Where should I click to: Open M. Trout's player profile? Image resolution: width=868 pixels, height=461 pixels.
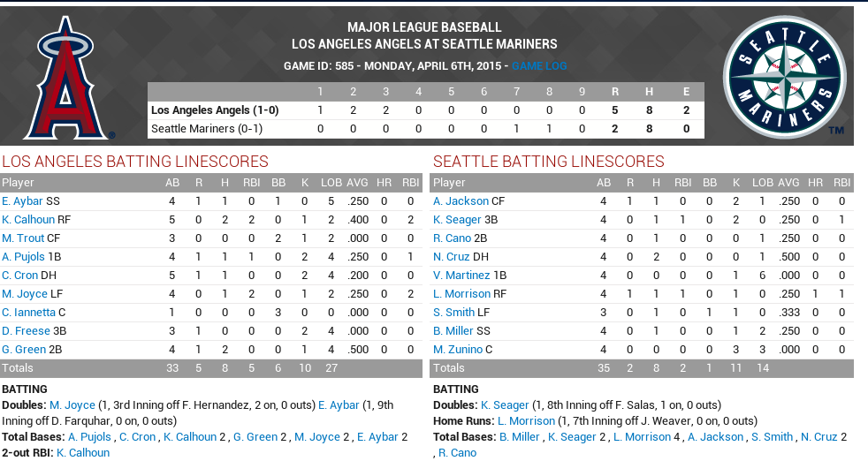pos(23,238)
